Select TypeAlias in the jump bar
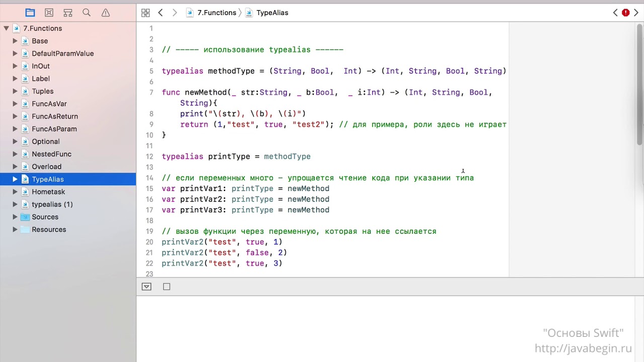The height and width of the screenshot is (362, 644). pos(267,13)
